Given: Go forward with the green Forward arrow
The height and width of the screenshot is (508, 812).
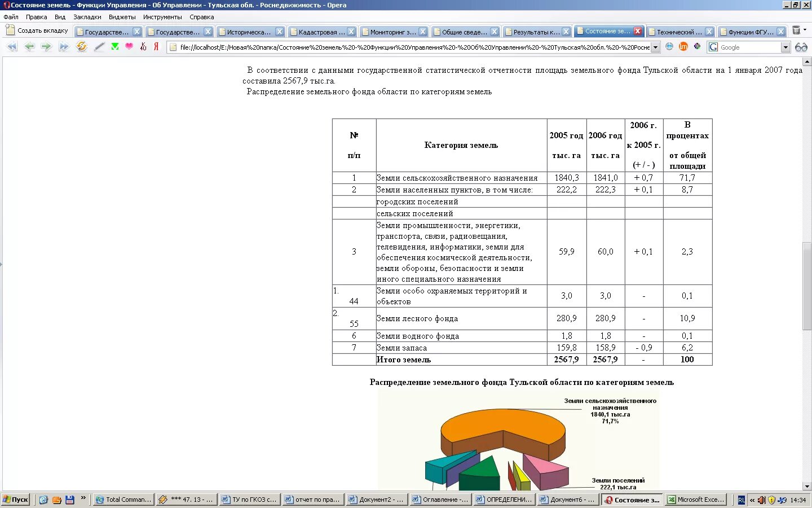Looking at the screenshot, I should 46,47.
